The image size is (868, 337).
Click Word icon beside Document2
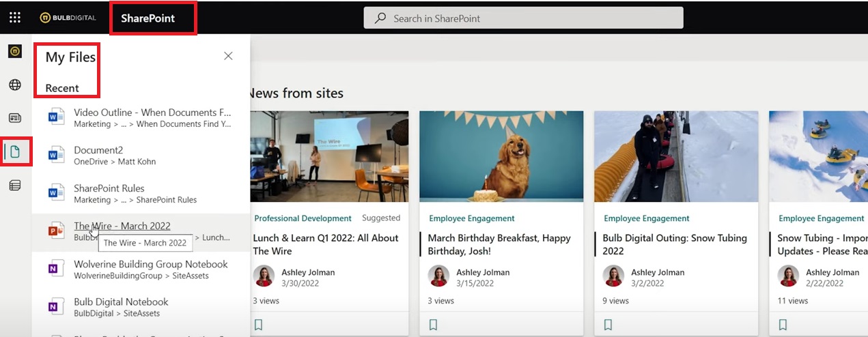pos(56,156)
